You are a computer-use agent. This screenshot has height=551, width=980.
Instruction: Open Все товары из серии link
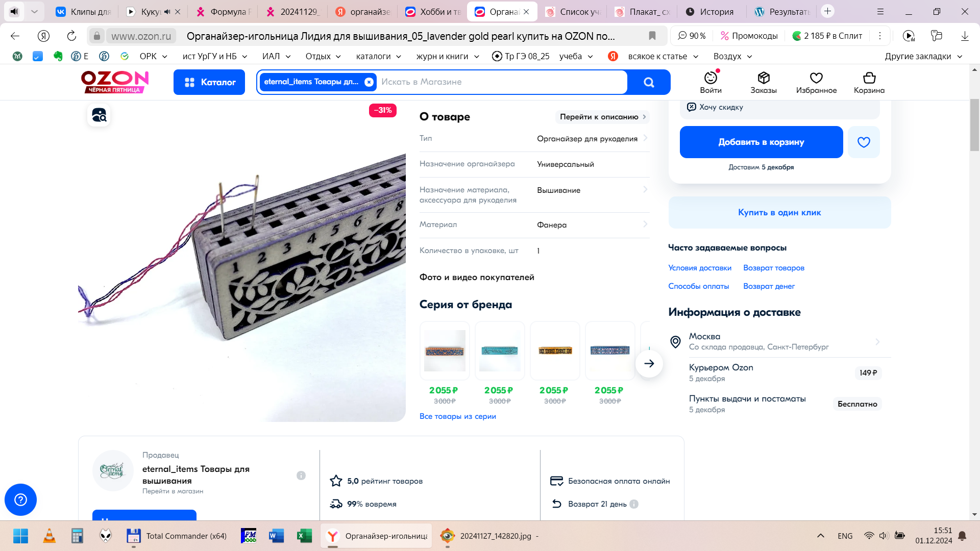[457, 416]
